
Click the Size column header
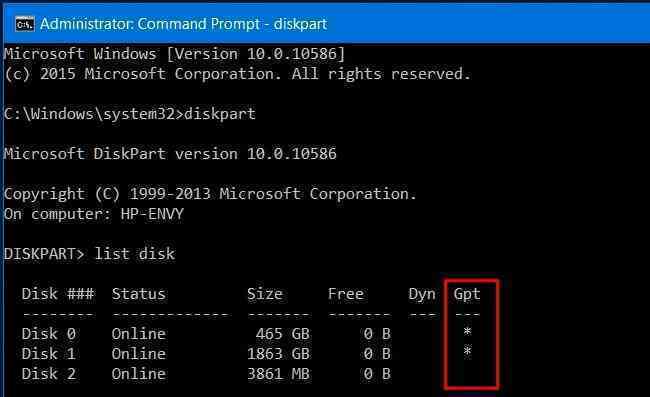(265, 294)
